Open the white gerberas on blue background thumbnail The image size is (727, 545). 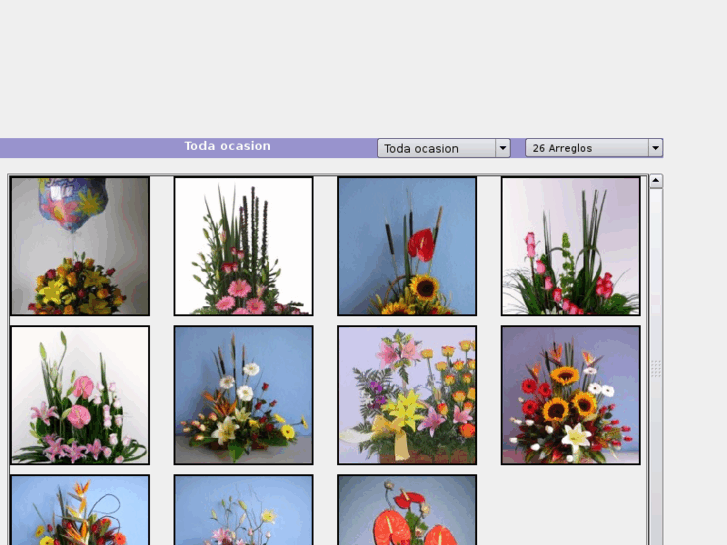[243, 395]
